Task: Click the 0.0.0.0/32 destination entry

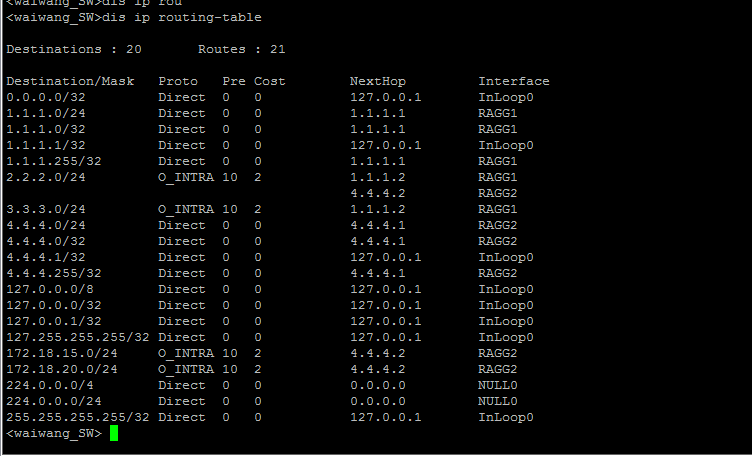Action: tap(46, 97)
